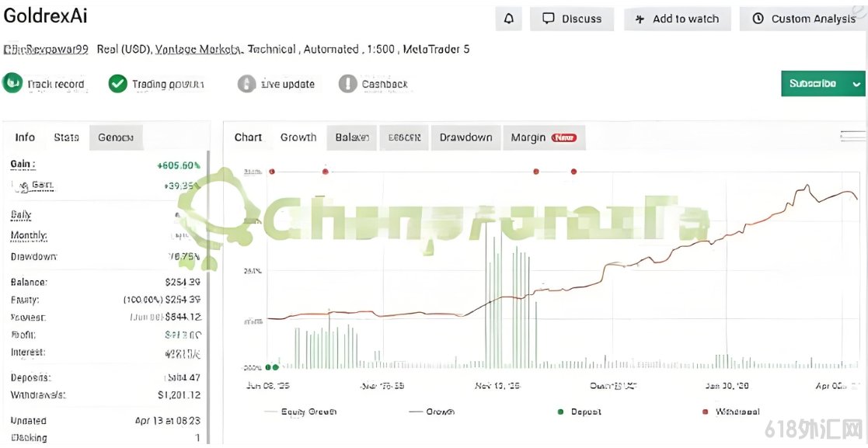Click the Live update status icon

[x=246, y=84]
